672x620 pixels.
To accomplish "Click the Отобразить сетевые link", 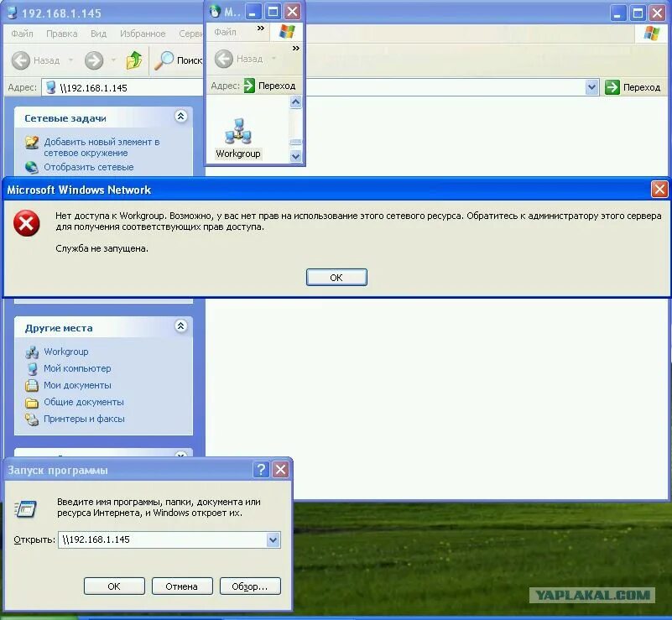I will tap(89, 167).
